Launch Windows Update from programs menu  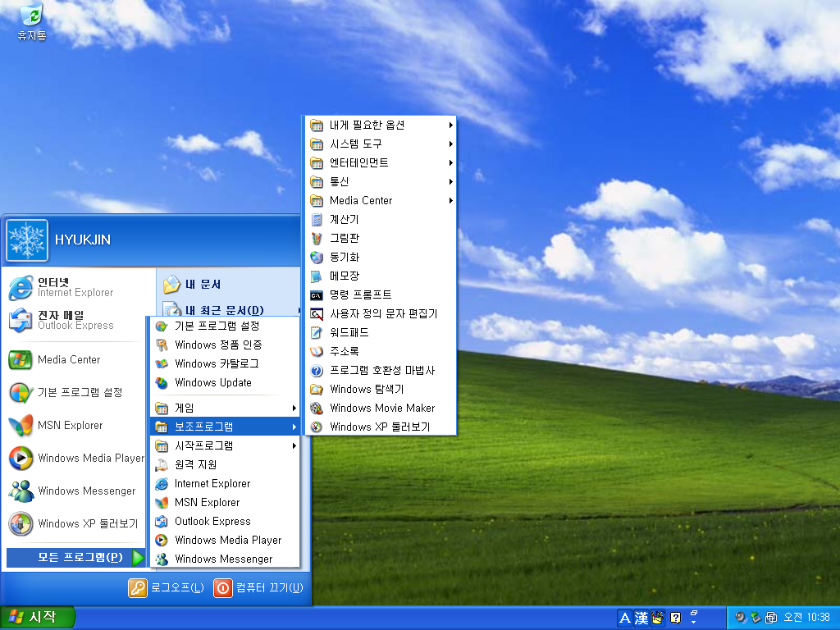pos(225,382)
